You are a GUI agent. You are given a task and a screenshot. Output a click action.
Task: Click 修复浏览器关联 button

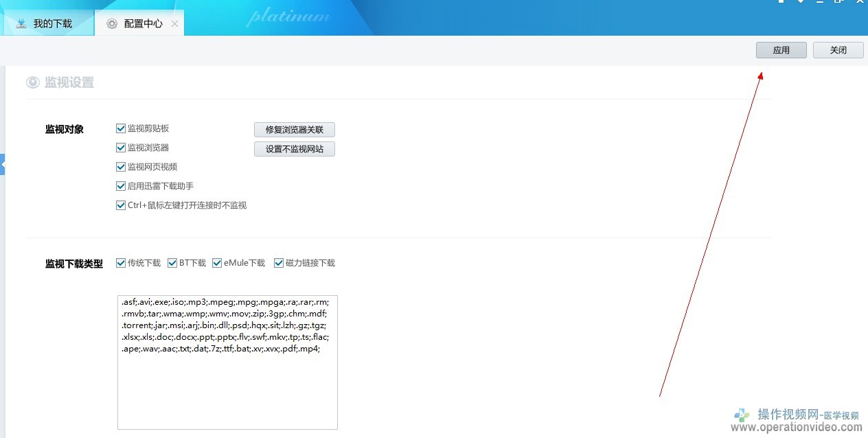[x=294, y=130]
